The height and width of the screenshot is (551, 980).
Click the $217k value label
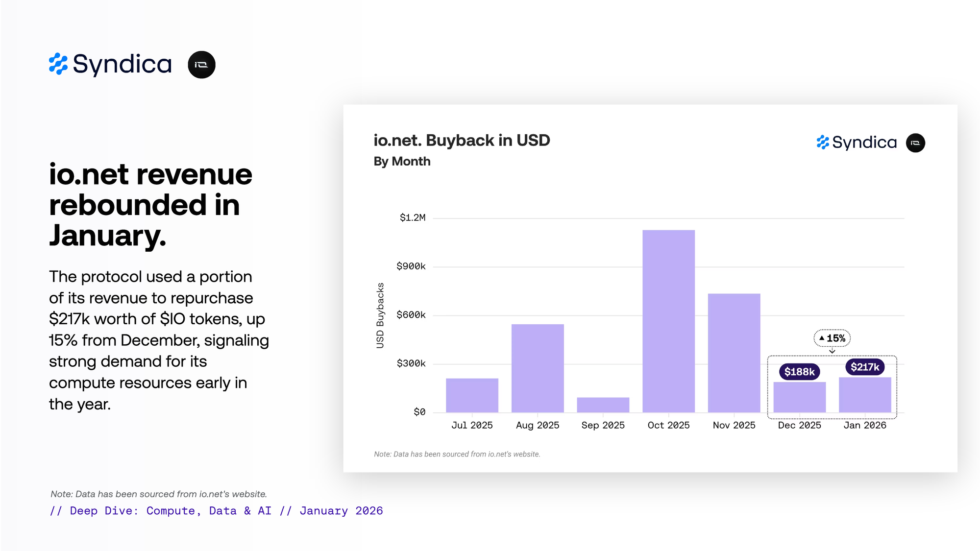865,367
